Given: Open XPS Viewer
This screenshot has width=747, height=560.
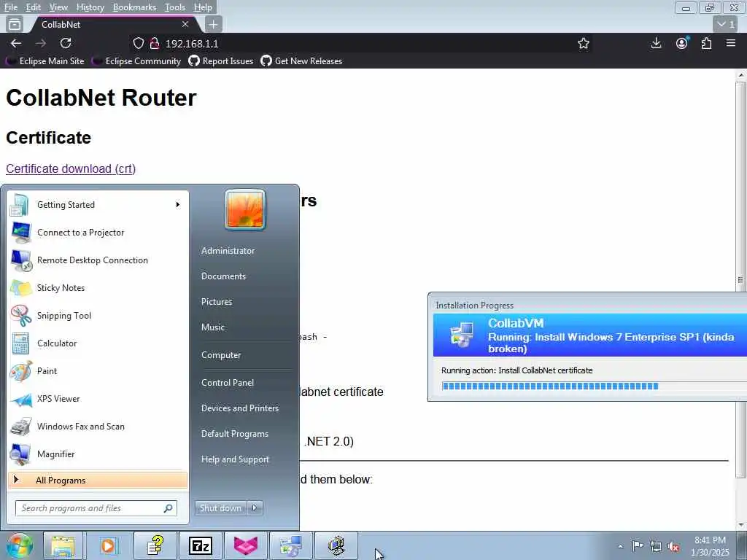Looking at the screenshot, I should pos(97,399).
